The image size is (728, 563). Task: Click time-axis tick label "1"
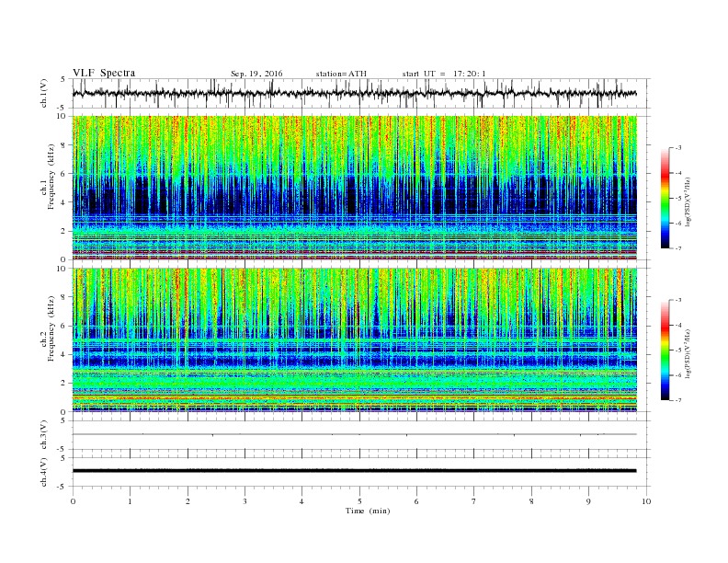(x=130, y=501)
